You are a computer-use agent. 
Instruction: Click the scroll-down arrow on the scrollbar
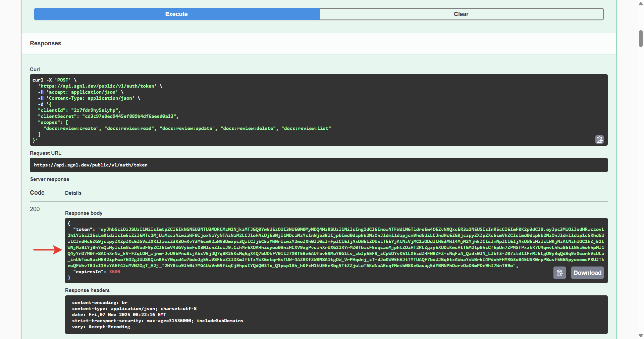[640, 335]
